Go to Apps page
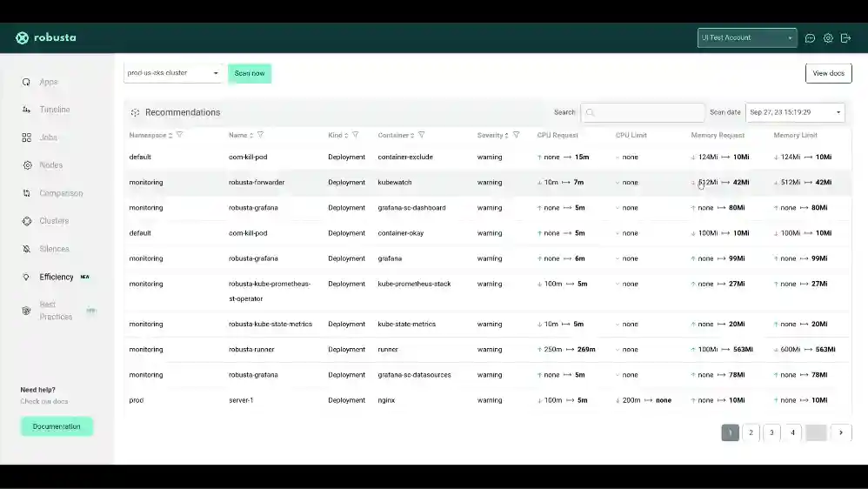 (49, 82)
